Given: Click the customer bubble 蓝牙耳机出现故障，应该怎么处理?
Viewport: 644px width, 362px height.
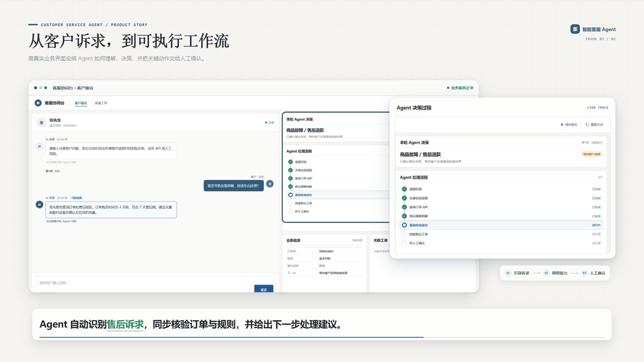Looking at the screenshot, I should (x=233, y=186).
